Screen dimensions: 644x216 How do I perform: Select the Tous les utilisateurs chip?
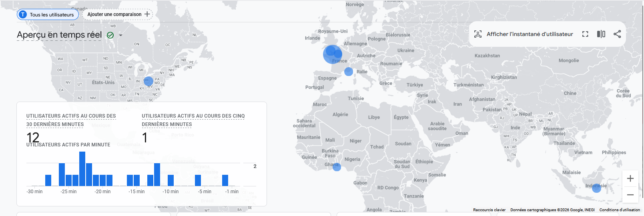click(52, 15)
